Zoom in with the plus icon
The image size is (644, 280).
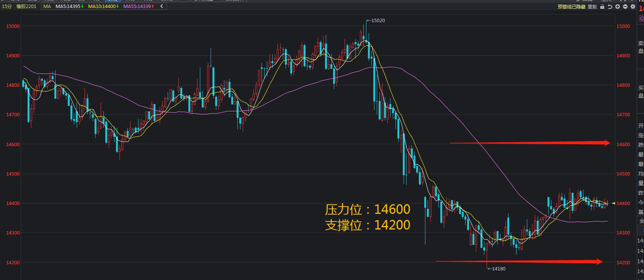(618, 7)
